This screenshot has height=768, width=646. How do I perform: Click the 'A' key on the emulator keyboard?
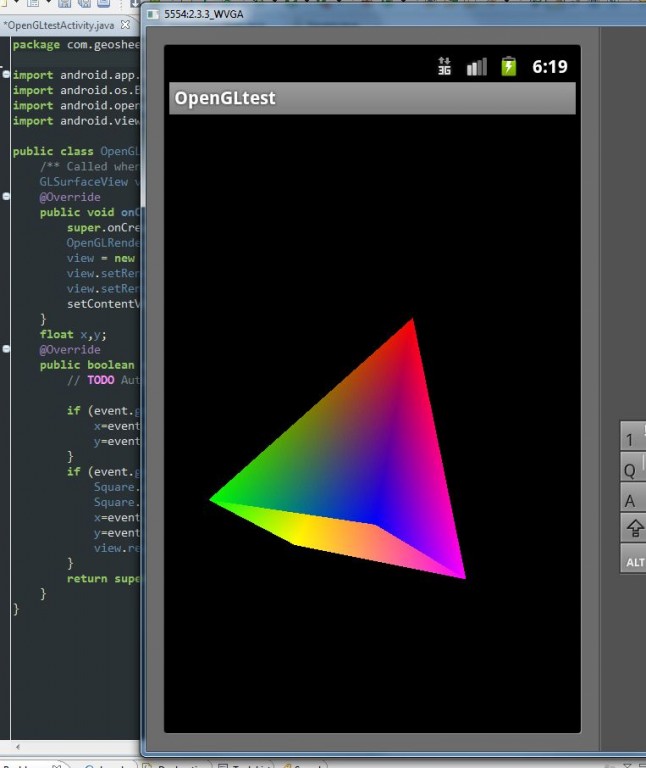coord(633,498)
